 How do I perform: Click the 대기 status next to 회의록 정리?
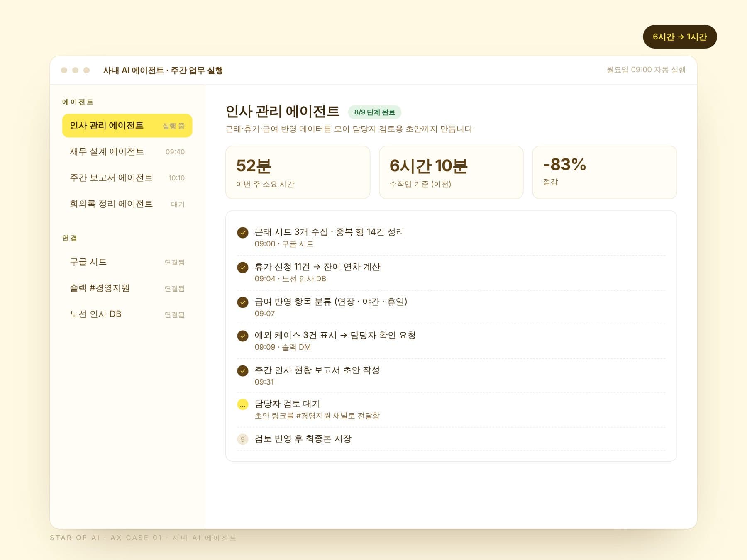click(178, 205)
